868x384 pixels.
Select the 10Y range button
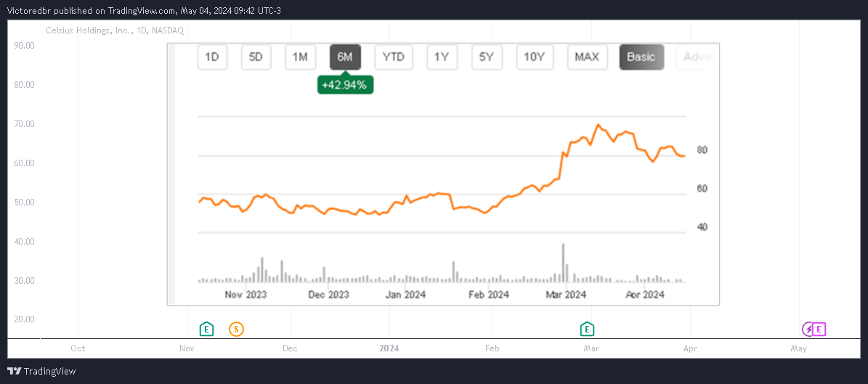[534, 57]
